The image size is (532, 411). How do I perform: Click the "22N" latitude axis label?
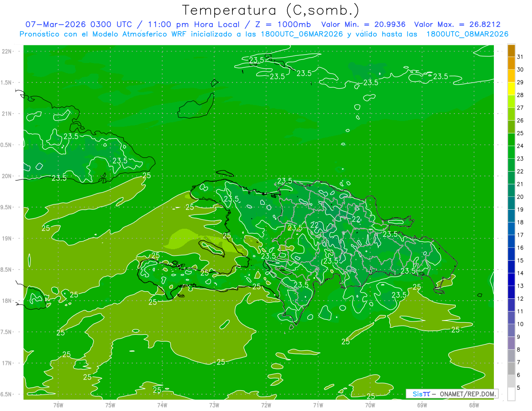coord(7,51)
